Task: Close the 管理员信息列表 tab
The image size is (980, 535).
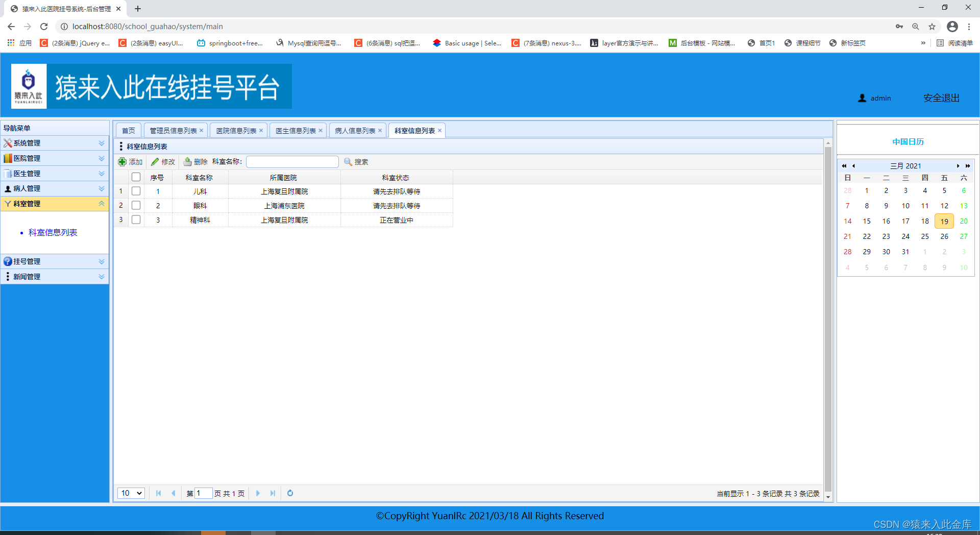Action: point(202,131)
